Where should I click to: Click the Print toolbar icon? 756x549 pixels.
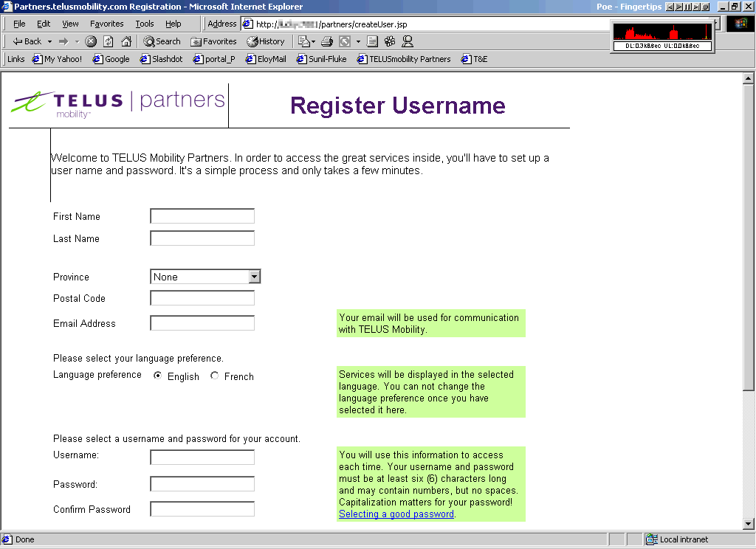tap(326, 41)
